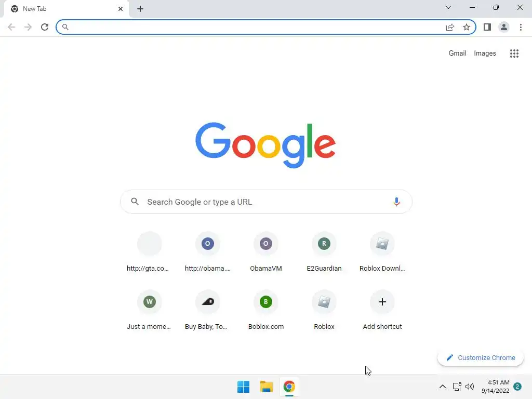Select the New Tab tab
532x399 pixels.
(66, 9)
